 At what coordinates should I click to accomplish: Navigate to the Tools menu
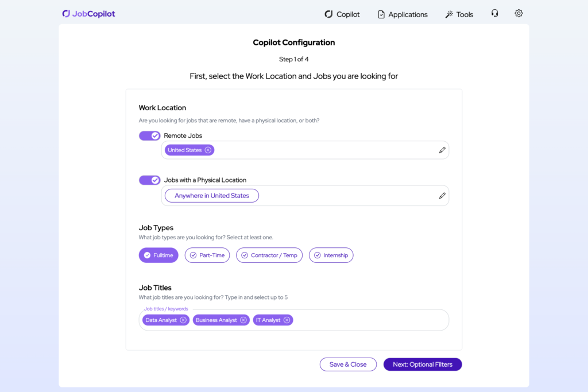[x=459, y=14]
